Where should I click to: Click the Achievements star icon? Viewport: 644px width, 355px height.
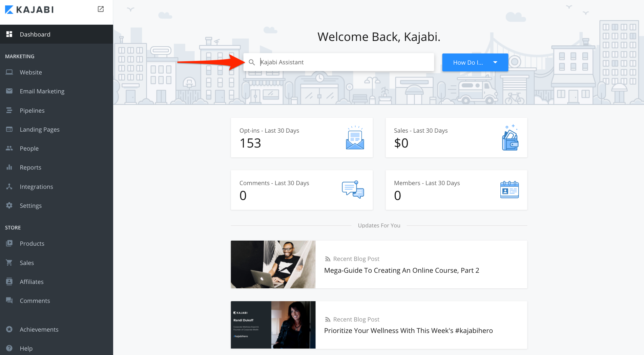click(9, 329)
